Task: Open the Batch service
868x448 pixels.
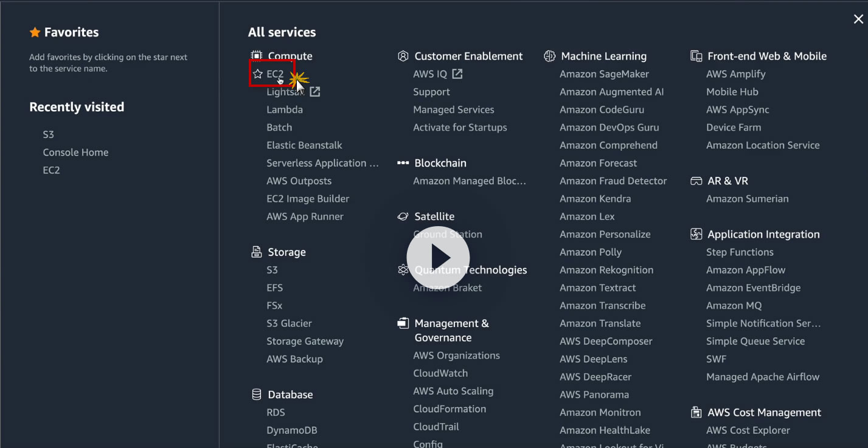Action: 279,128
